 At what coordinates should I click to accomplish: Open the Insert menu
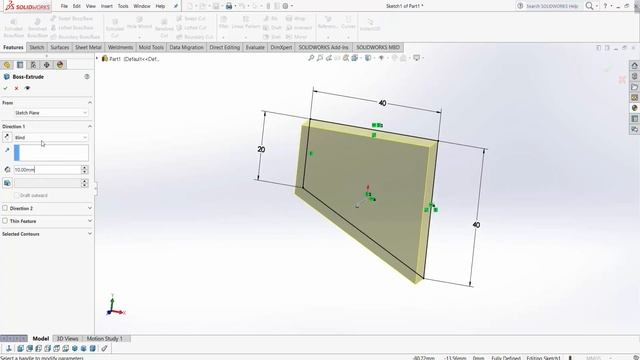[107, 6]
